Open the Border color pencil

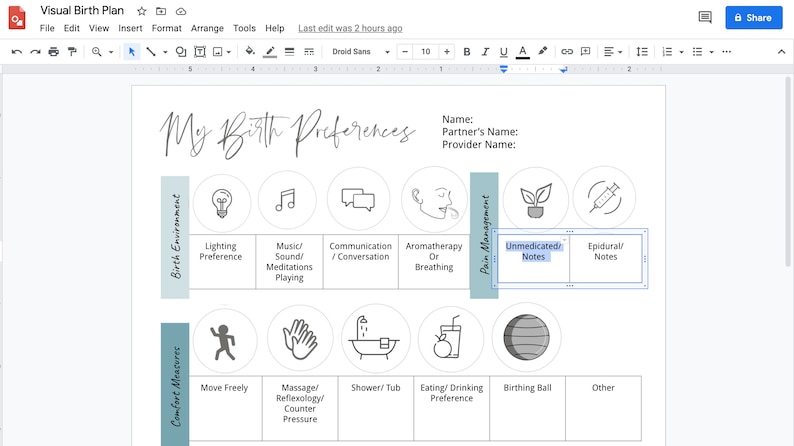270,52
